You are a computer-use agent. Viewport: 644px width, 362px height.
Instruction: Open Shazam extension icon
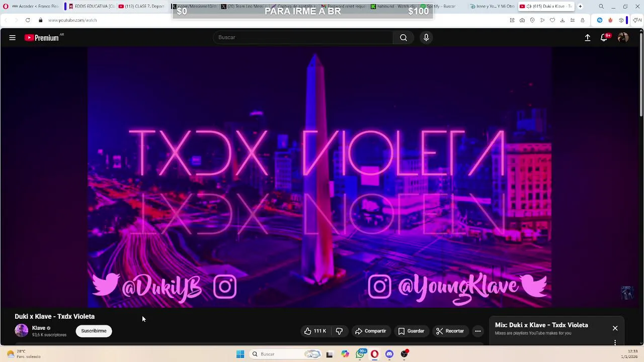(x=599, y=20)
